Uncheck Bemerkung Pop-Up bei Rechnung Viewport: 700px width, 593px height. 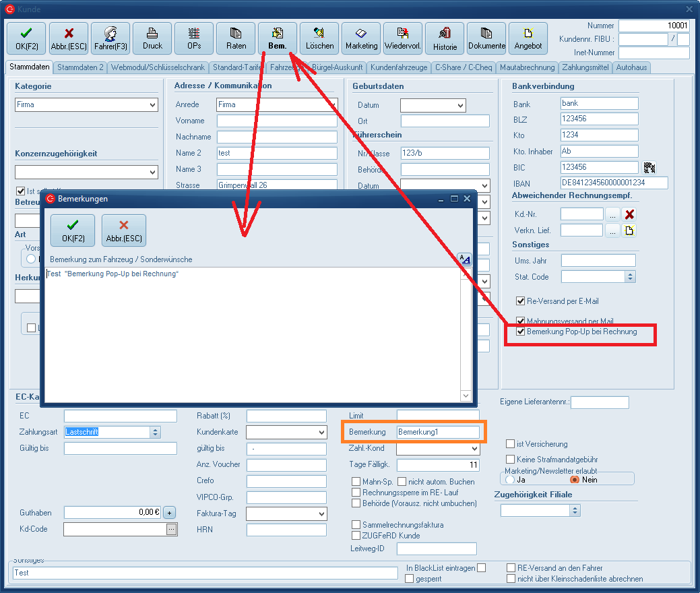tap(521, 332)
